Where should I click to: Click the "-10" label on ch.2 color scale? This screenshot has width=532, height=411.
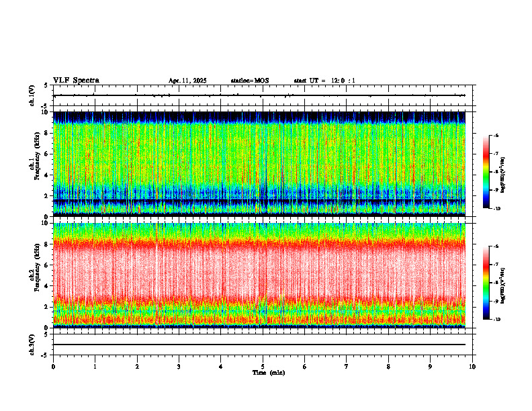[x=496, y=320]
